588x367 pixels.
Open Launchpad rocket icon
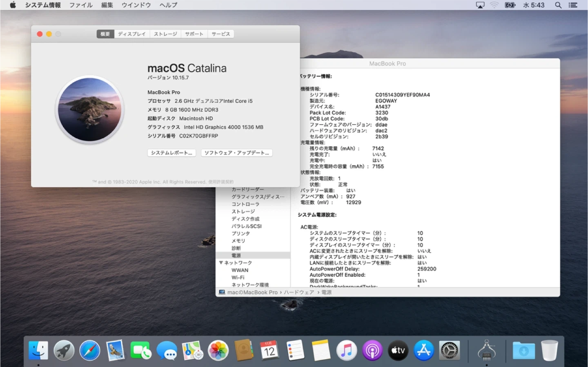click(64, 351)
